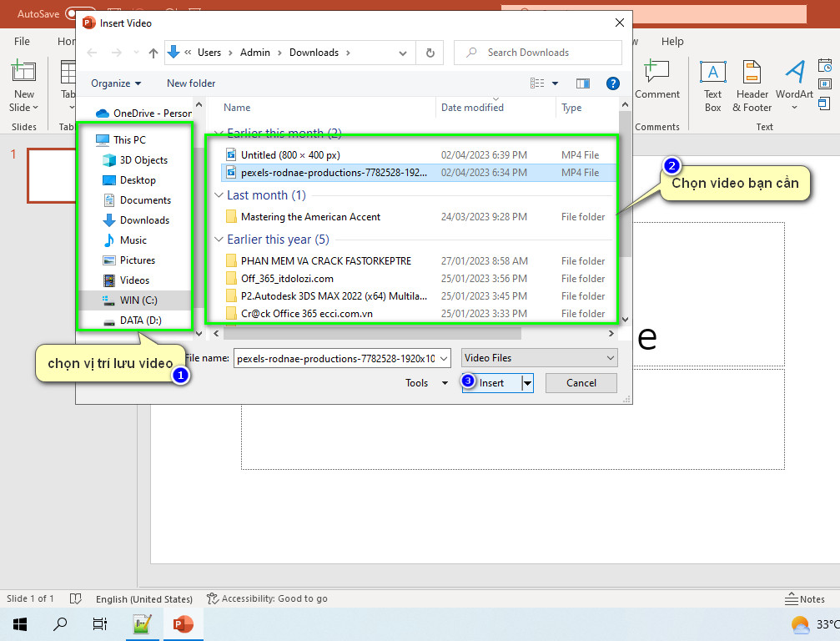Viewport: 840px width, 641px height.
Task: Open the Video Files type dropdown
Action: click(540, 358)
